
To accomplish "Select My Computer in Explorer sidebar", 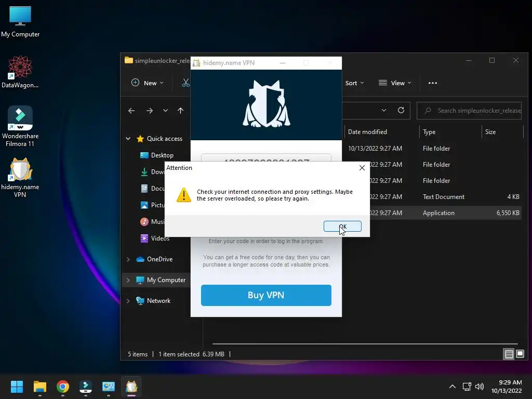I will (x=161, y=280).
